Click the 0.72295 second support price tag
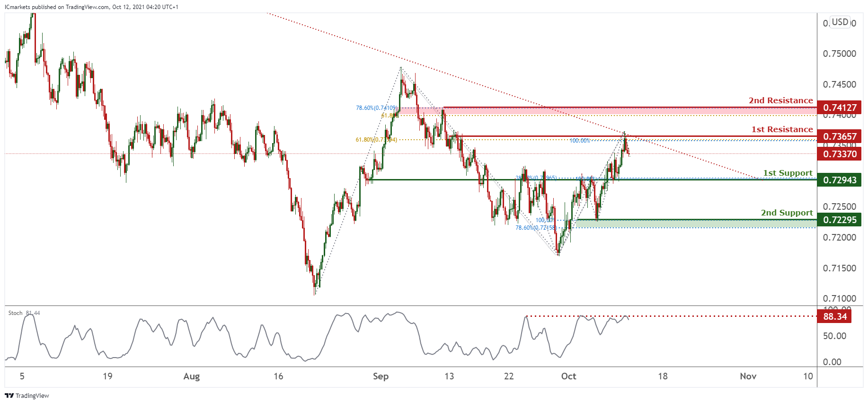 pyautogui.click(x=839, y=220)
